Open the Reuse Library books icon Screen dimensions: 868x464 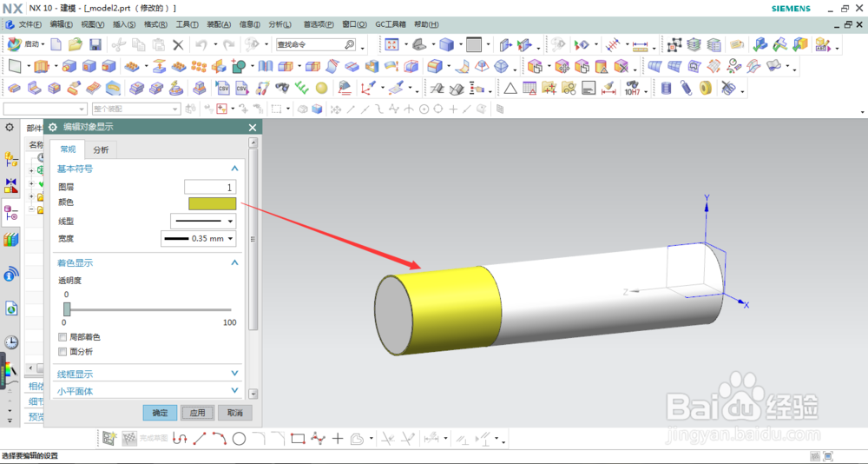(10, 240)
